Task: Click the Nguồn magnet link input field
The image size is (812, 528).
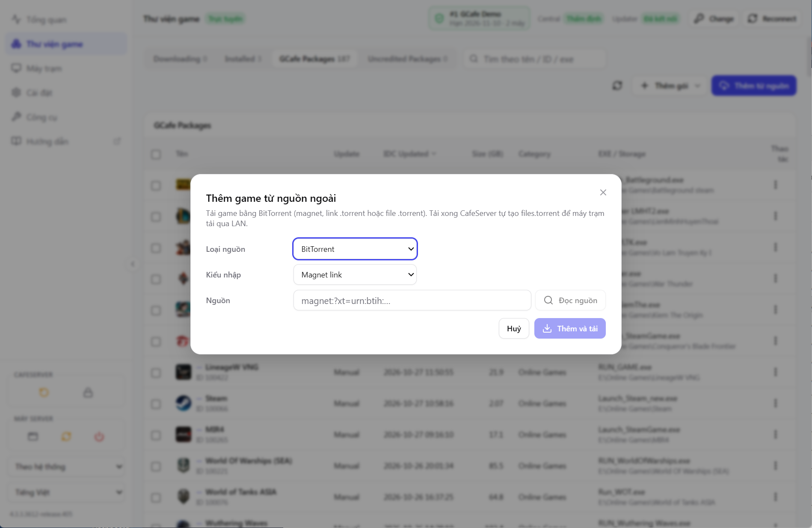Action: (412, 300)
